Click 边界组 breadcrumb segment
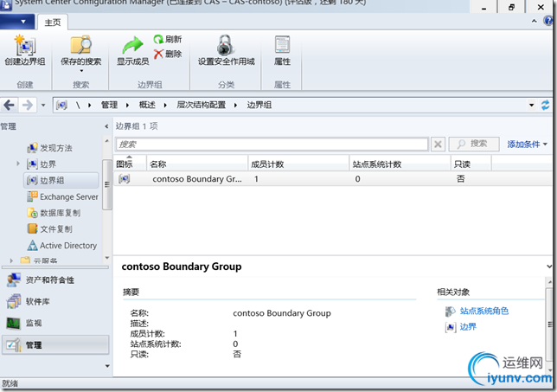557x392 pixels. point(259,106)
